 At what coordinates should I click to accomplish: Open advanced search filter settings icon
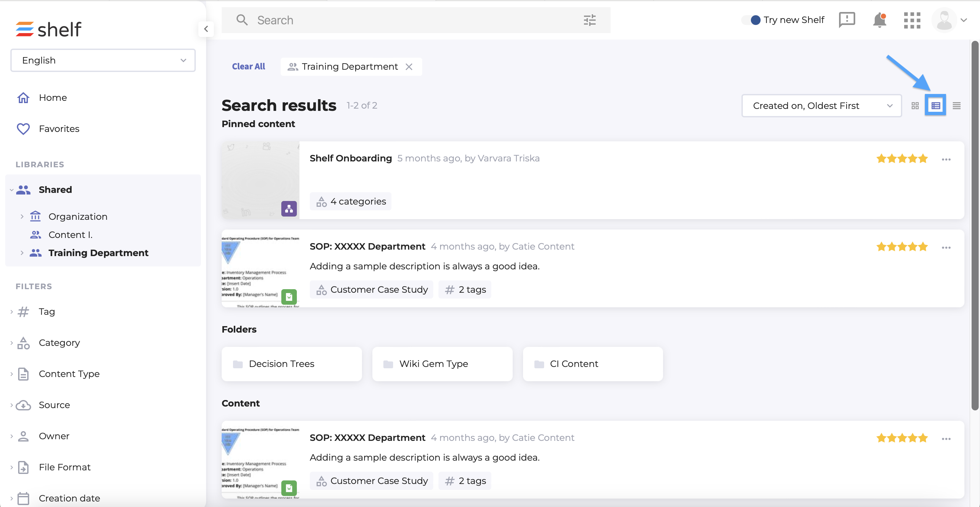589,20
